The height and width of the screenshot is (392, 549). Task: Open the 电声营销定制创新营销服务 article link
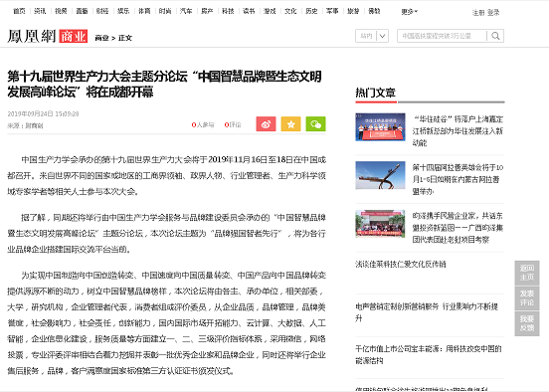[x=427, y=312]
